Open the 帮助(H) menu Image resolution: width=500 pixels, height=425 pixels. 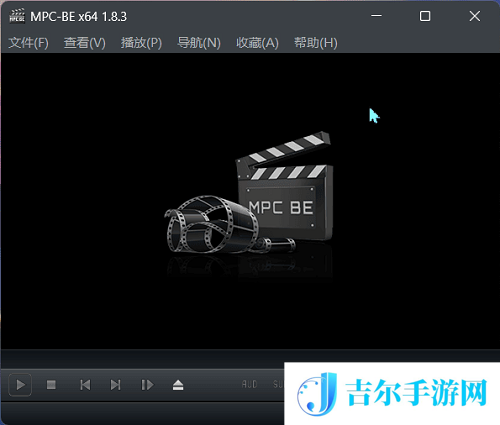coord(316,43)
